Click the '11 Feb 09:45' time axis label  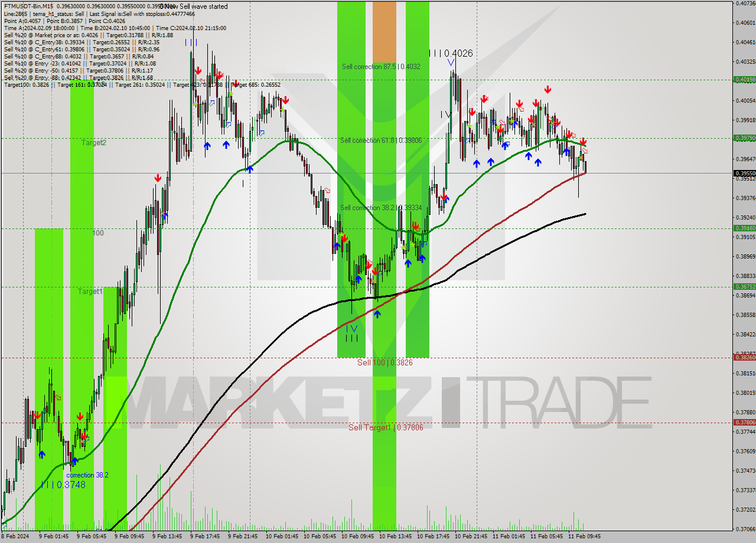click(x=584, y=537)
